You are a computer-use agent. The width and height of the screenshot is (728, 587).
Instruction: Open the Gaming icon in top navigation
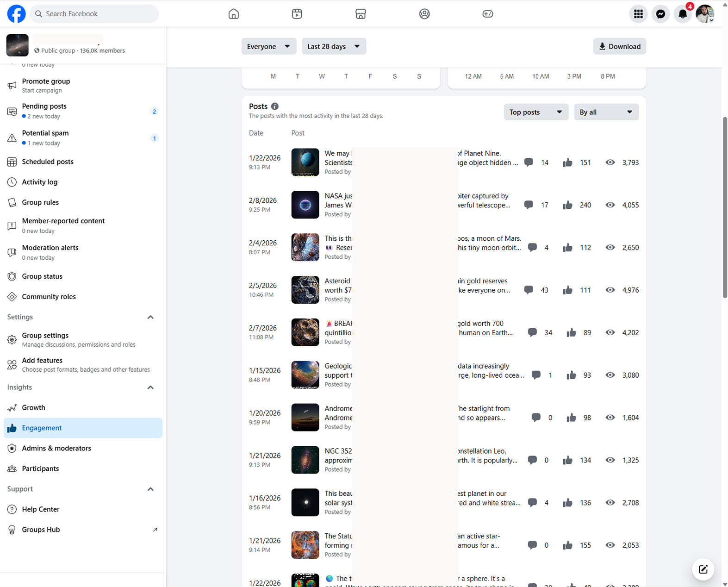coord(488,14)
